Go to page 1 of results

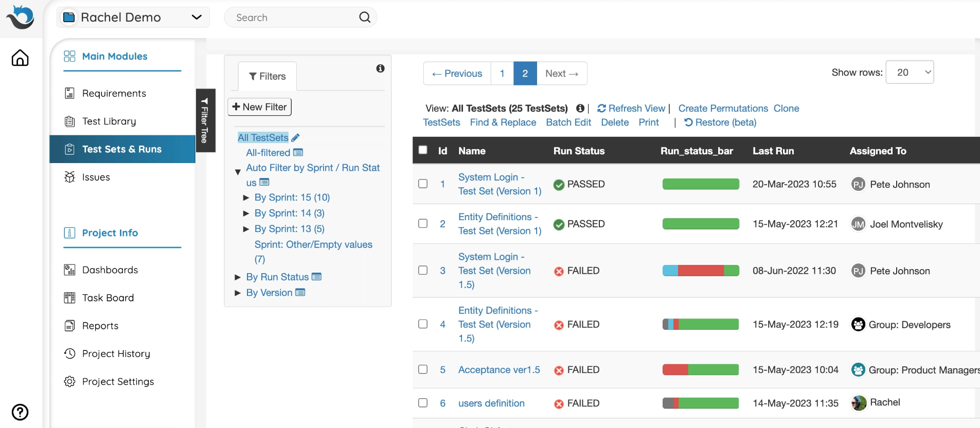click(x=502, y=74)
